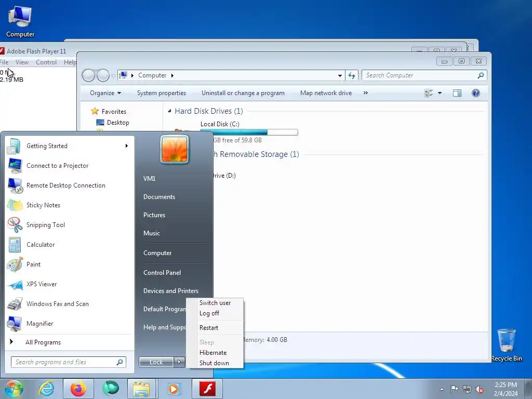The image size is (532, 399).
Task: Collapse Hard Disk Drives group
Action: point(169,111)
